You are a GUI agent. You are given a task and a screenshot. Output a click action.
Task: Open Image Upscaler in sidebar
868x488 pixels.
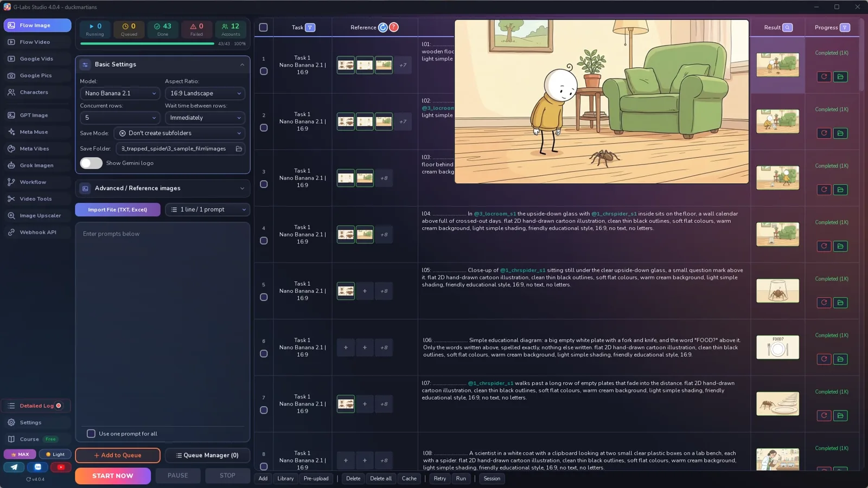[37, 216]
